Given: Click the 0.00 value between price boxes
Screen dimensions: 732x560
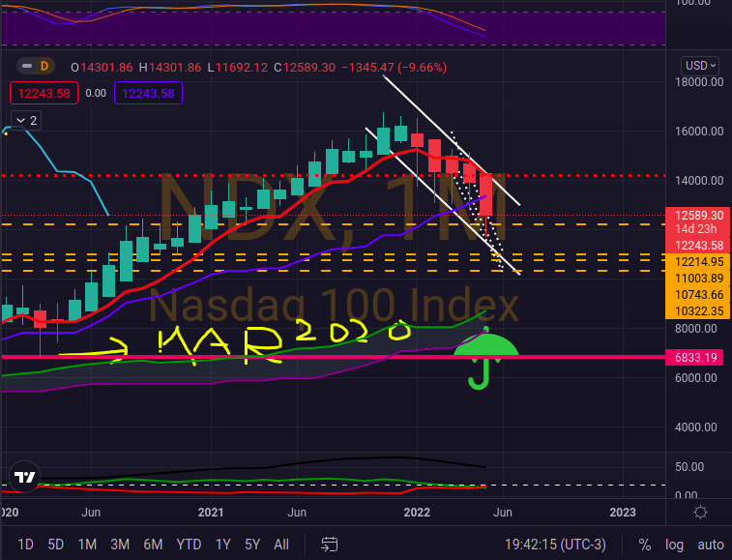Looking at the screenshot, I should coord(96,94).
